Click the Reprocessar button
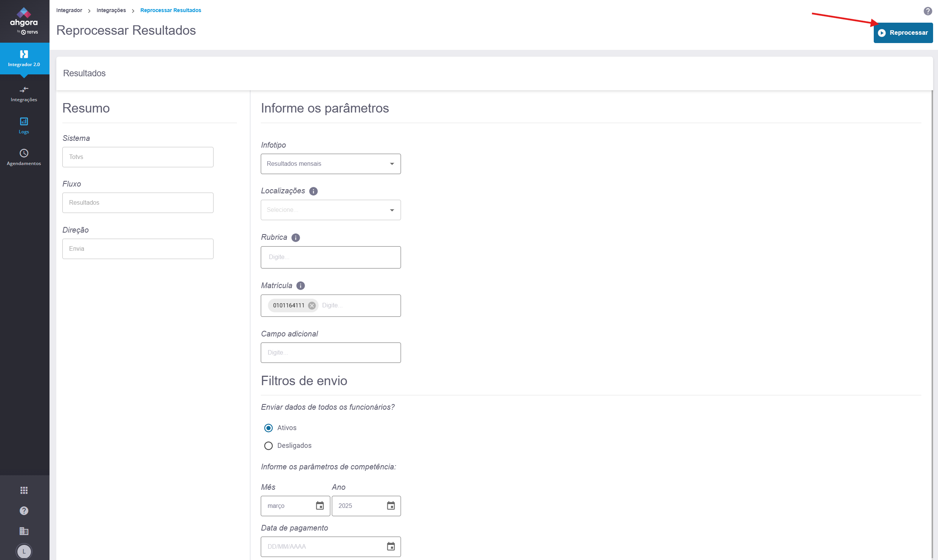The width and height of the screenshot is (938, 560). pos(903,33)
